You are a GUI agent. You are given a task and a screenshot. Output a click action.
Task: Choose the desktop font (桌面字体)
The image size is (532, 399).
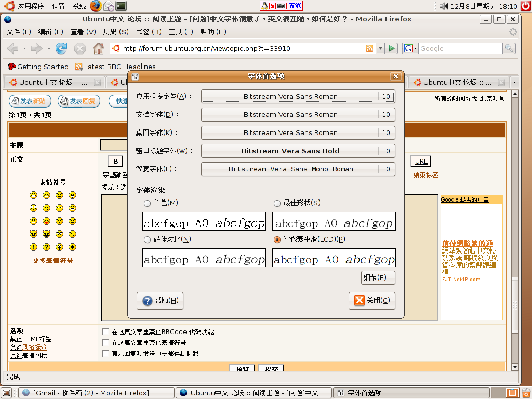pos(298,132)
